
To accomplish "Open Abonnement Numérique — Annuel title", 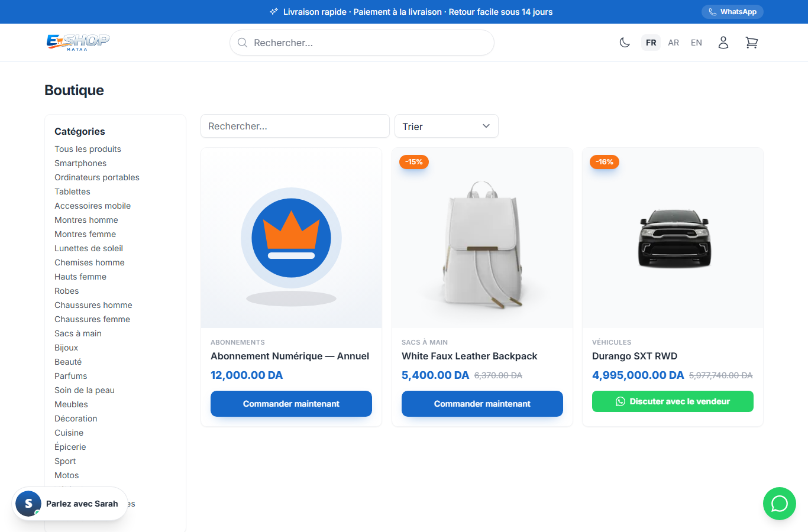I will point(290,356).
